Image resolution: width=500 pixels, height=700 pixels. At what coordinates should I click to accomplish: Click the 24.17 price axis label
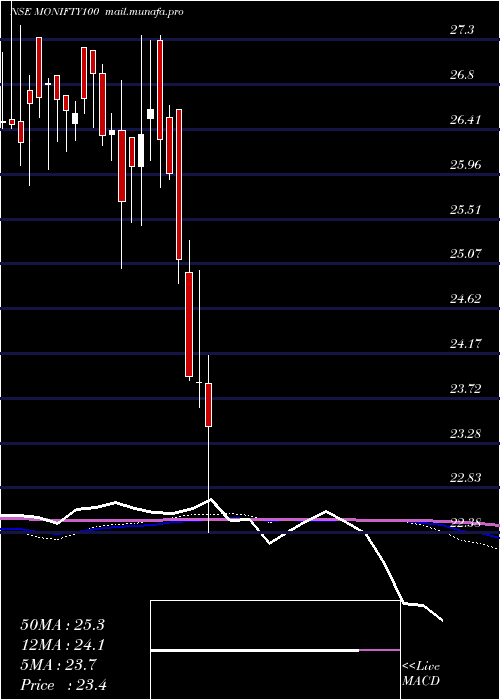466,343
